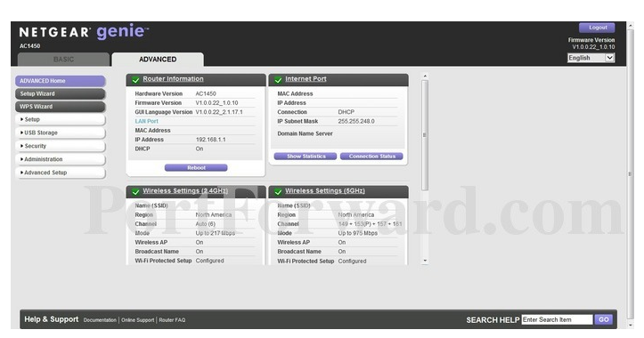
Task: Switch to the BASIC tab
Action: (x=63, y=60)
